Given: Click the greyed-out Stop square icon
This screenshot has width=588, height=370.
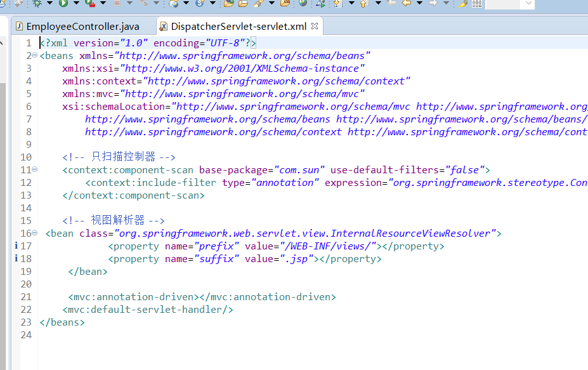Looking at the screenshot, I should tap(117, 3).
